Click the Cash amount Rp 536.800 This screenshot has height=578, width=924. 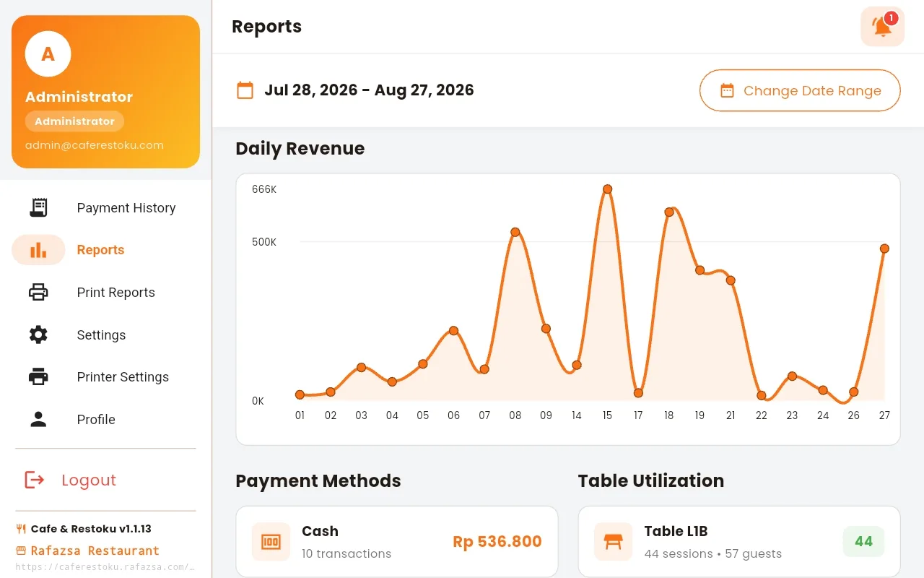497,542
